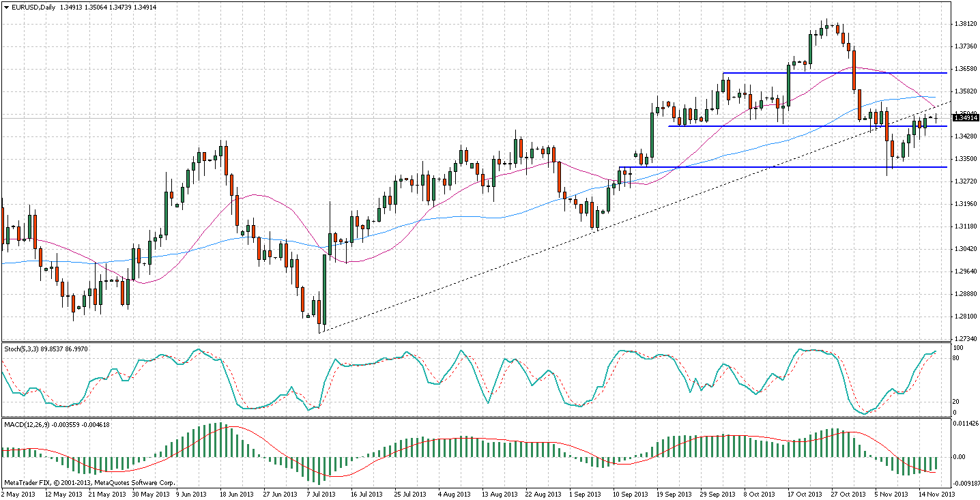
Task: Select the topmost blue horizontal resistance line
Action: 833,72
